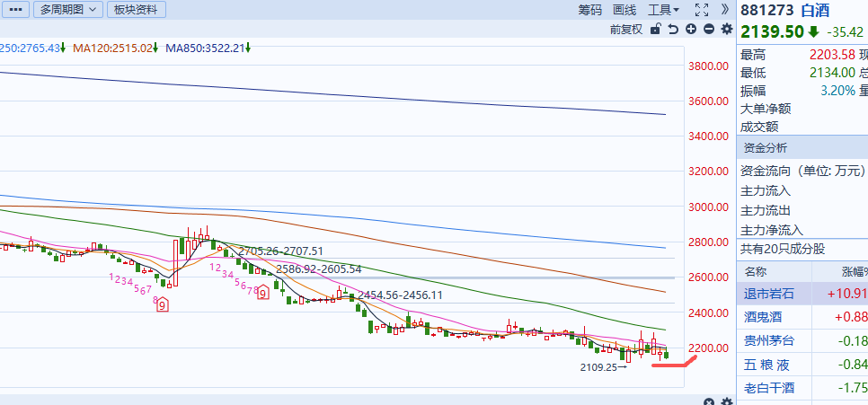Select the 贵州茅台 stock row
868x405 pixels.
pyautogui.click(x=802, y=340)
